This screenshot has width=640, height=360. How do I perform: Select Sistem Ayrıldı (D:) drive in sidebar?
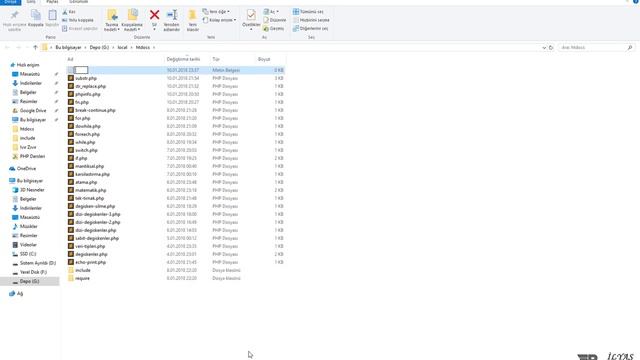coord(38,263)
